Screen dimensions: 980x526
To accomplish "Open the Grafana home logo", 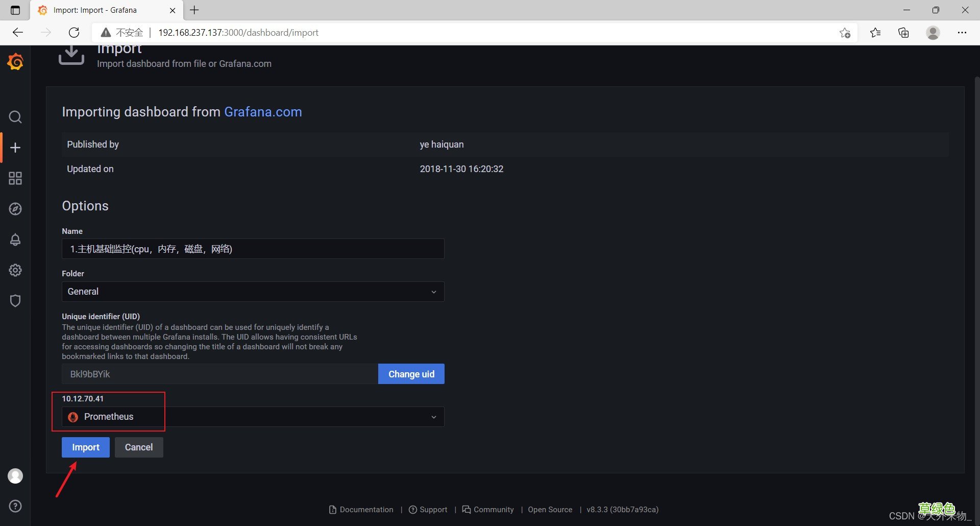I will click(x=15, y=62).
